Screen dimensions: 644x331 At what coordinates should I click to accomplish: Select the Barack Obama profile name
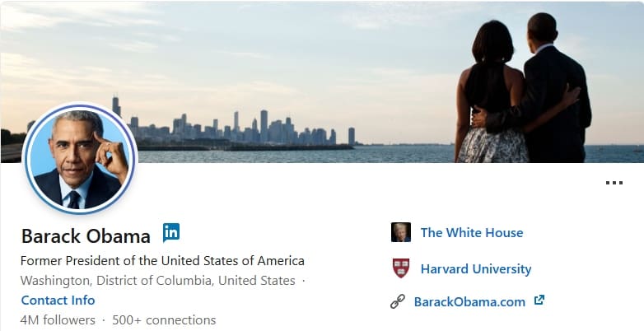pos(86,236)
